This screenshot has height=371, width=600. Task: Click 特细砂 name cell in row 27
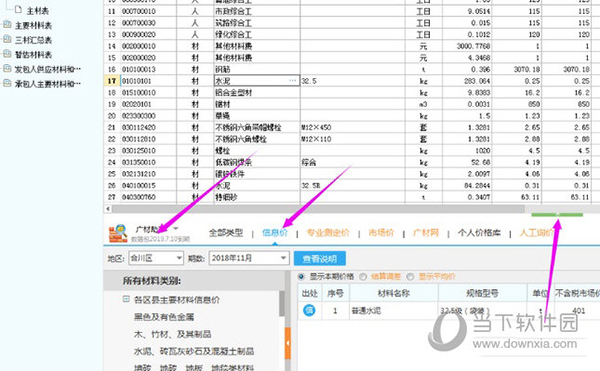(x=257, y=197)
